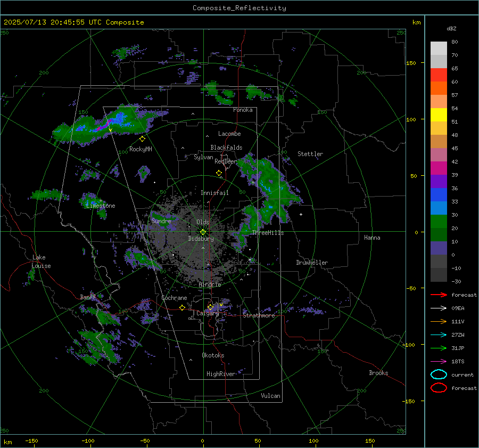The height and width of the screenshot is (448, 479).
Task: Click the Vulcan town label
Action: click(x=270, y=396)
